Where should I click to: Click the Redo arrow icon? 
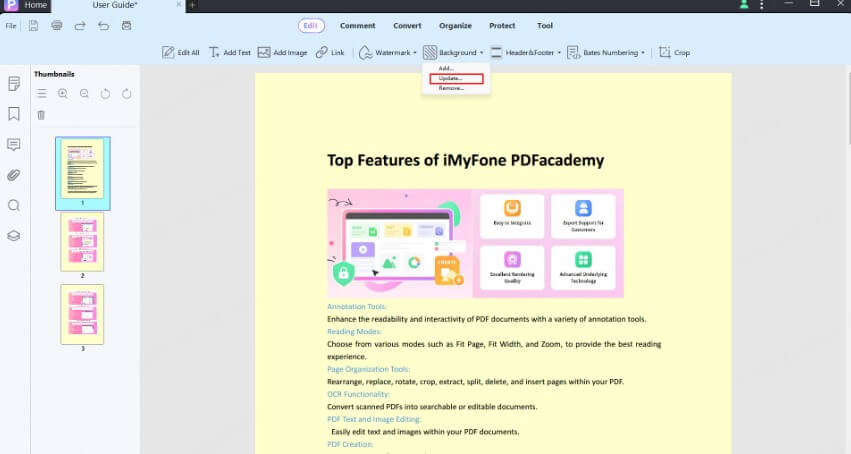point(80,25)
